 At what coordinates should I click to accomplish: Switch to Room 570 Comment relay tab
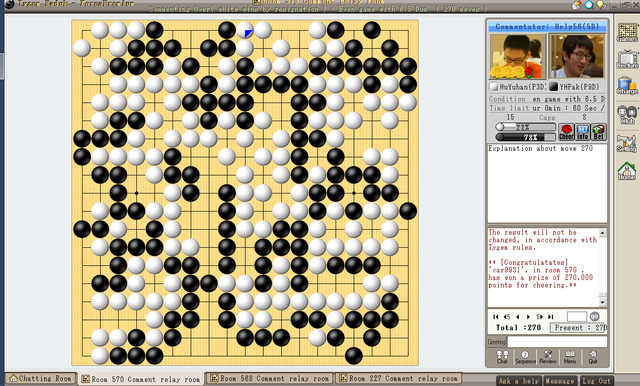click(141, 379)
